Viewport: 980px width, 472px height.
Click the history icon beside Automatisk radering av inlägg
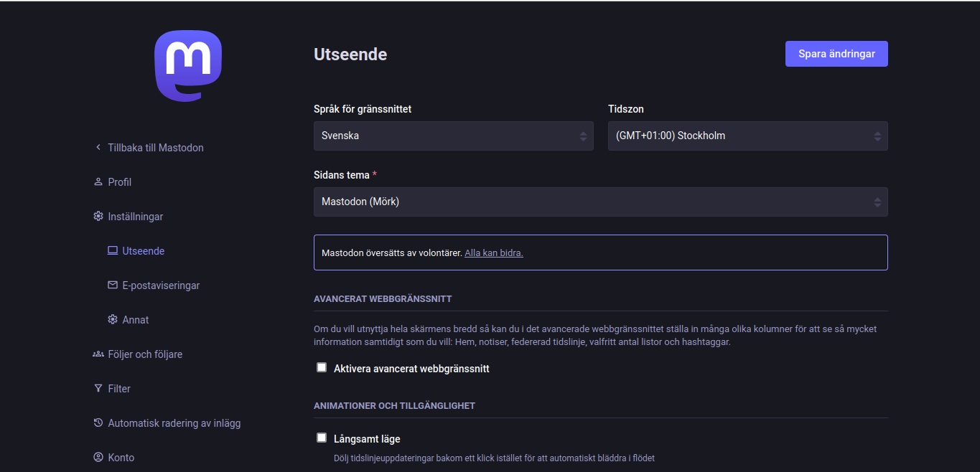pos(98,423)
